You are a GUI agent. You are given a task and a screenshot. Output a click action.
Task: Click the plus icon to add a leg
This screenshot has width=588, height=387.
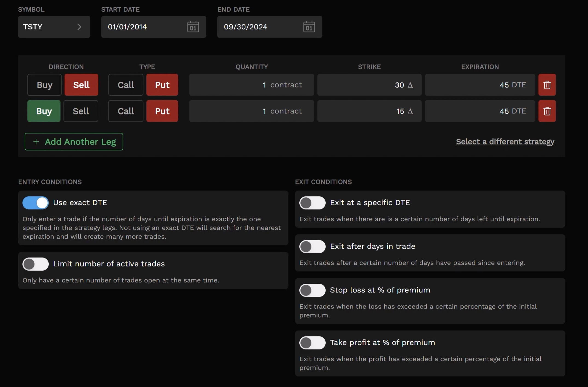(36, 142)
